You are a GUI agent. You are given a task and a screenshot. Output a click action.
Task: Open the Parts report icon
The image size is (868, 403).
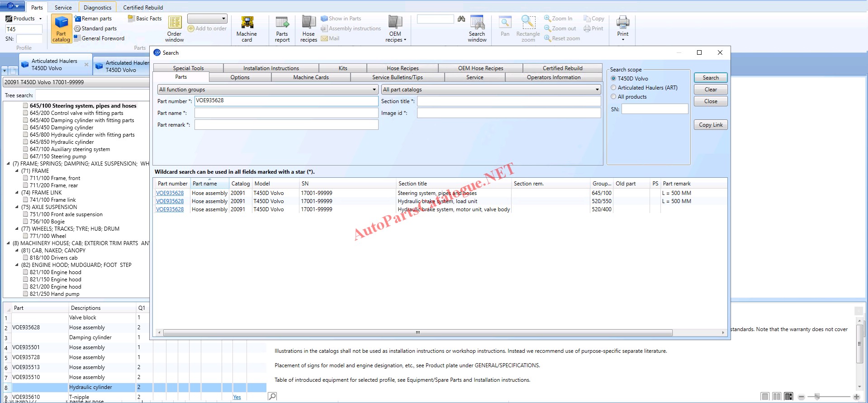[282, 28]
